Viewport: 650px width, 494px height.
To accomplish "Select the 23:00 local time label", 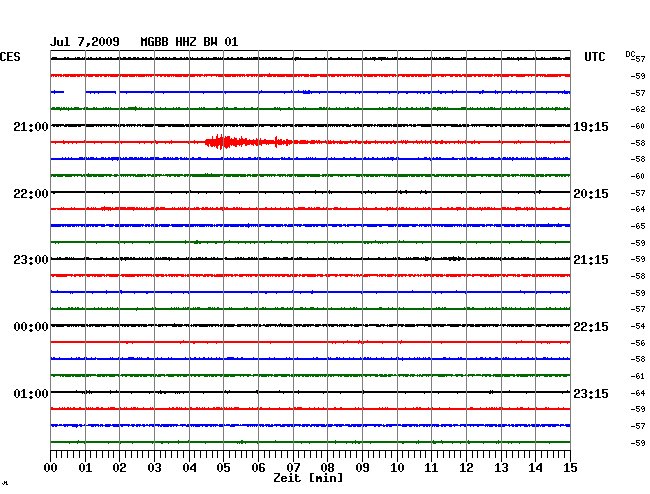I will tap(31, 260).
